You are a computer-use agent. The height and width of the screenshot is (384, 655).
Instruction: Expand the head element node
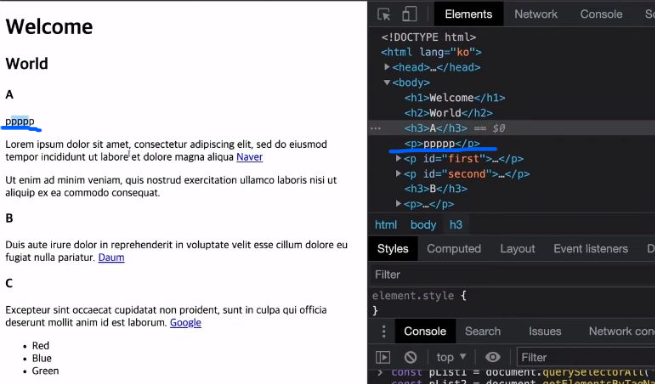(x=387, y=67)
